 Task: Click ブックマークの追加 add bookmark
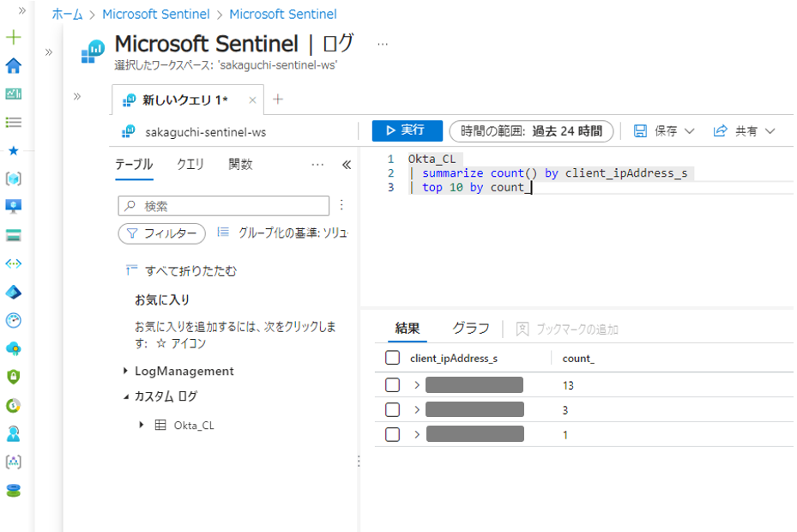pos(567,329)
